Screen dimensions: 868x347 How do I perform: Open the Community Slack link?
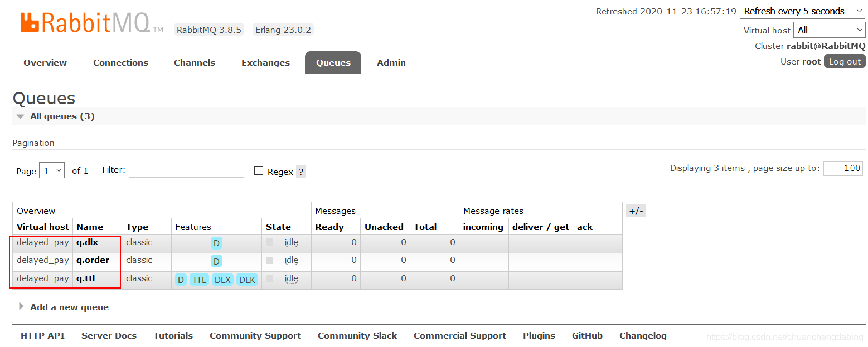[357, 336]
